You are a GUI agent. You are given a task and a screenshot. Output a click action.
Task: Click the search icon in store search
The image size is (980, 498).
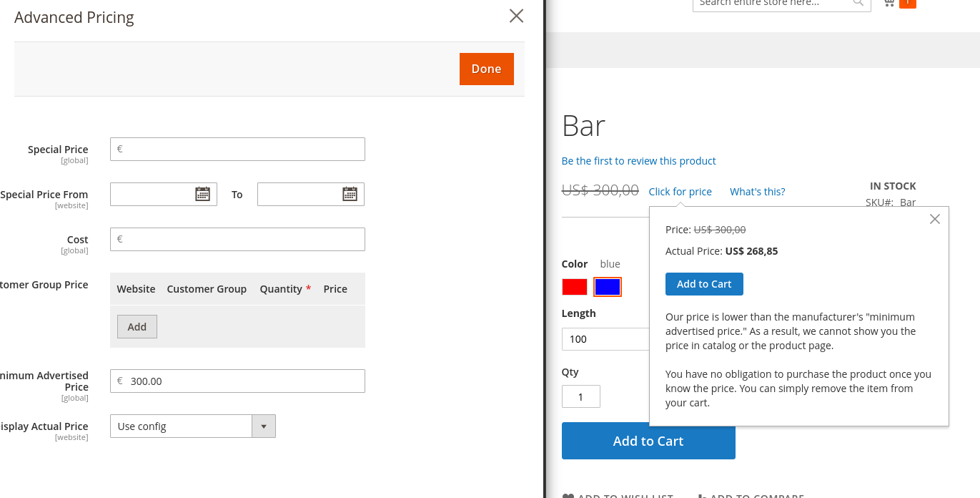[858, 3]
